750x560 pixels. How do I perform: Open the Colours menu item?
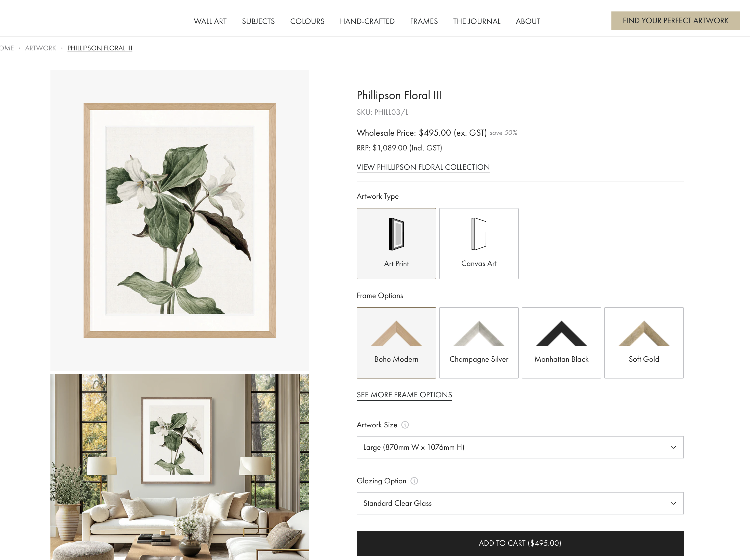pyautogui.click(x=307, y=21)
